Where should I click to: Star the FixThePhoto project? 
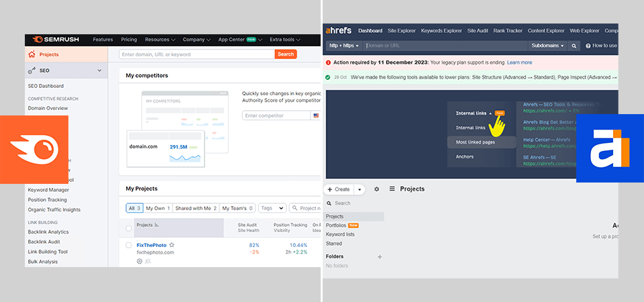point(172,245)
